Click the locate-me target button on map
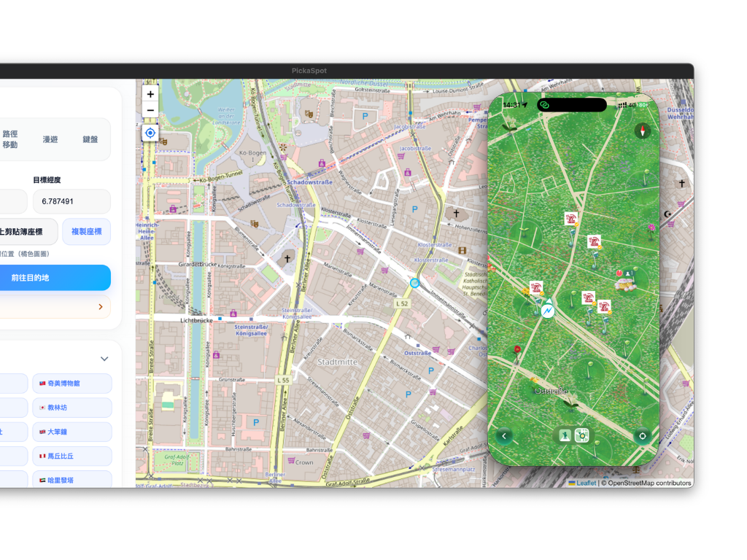 (x=150, y=133)
